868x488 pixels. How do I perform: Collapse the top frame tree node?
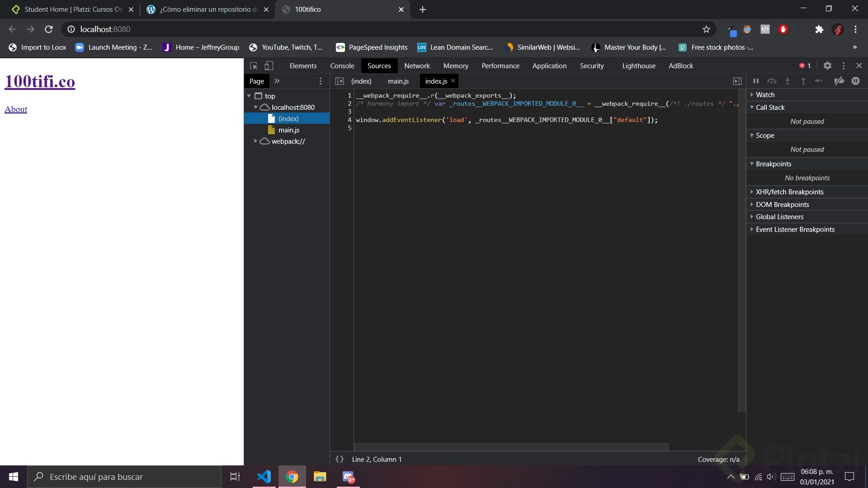click(249, 96)
